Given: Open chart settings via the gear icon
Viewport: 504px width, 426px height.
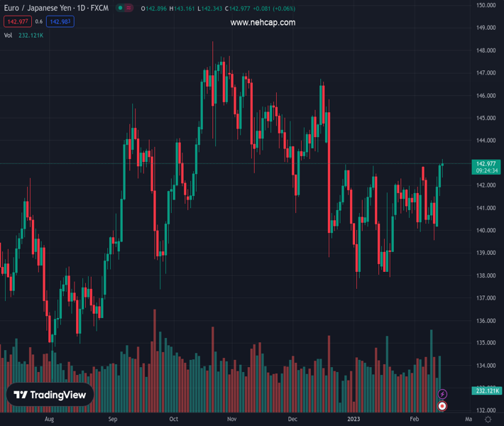Looking at the screenshot, I should (488, 420).
